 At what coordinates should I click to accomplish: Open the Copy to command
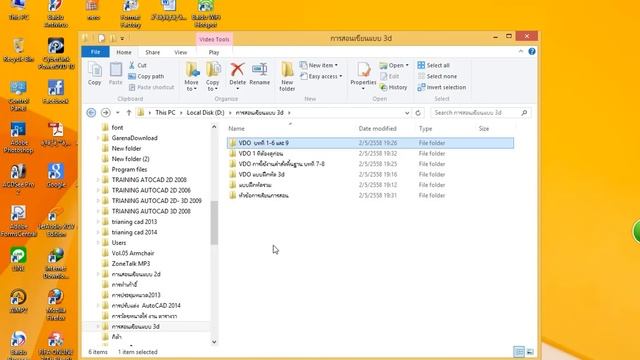pos(213,76)
